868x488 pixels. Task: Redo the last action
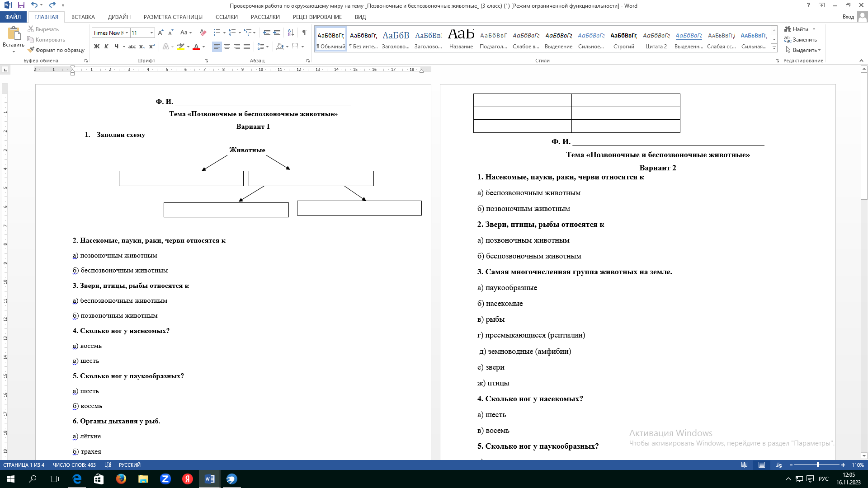click(52, 5)
